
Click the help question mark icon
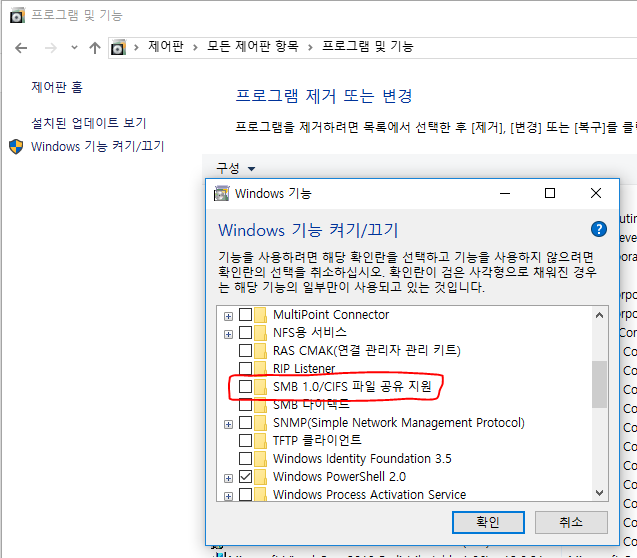pos(599,229)
